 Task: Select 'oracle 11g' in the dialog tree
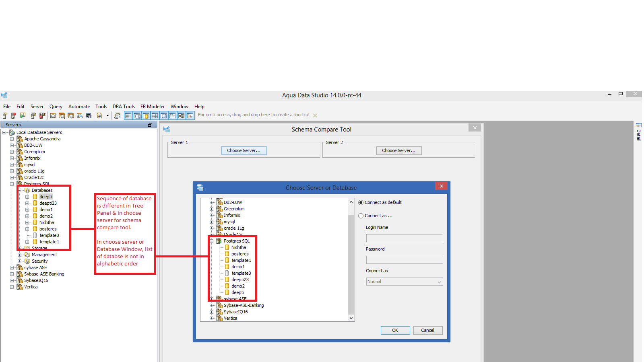point(234,228)
